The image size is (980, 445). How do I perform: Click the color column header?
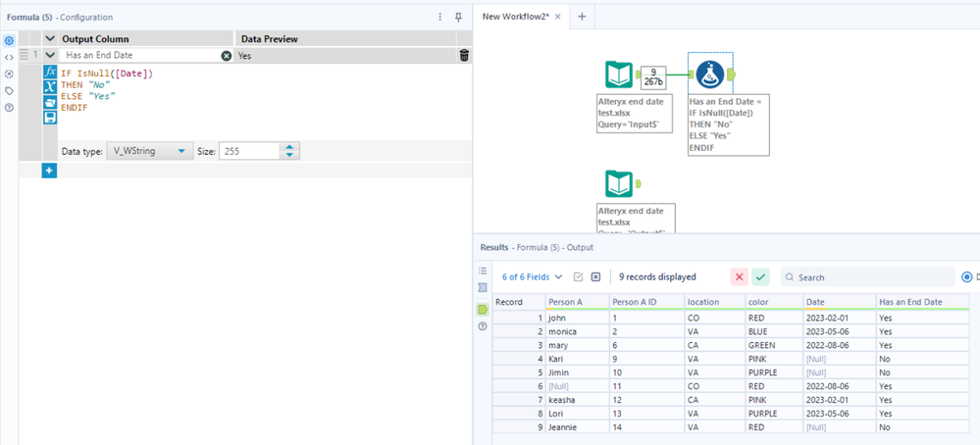(x=774, y=302)
